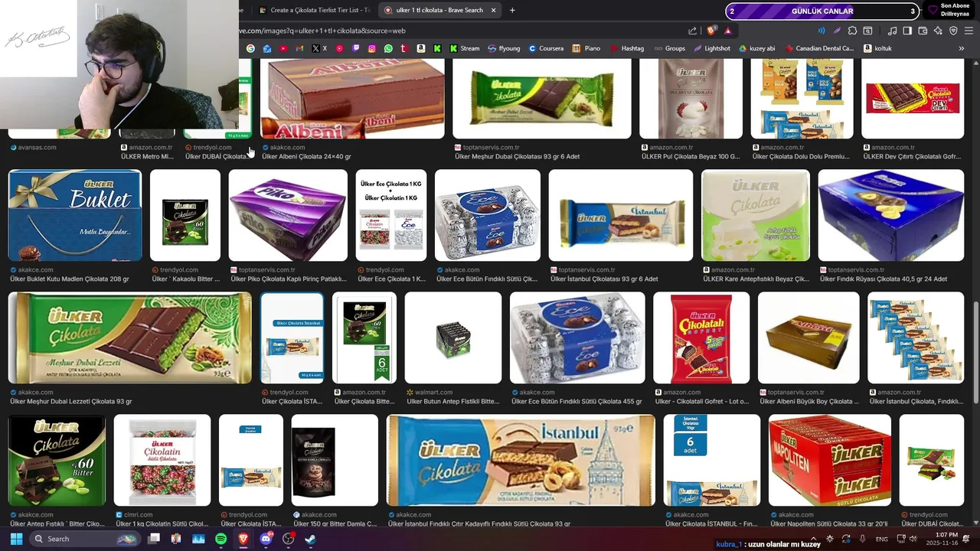Click the Brave Rewards triangle icon

(727, 31)
